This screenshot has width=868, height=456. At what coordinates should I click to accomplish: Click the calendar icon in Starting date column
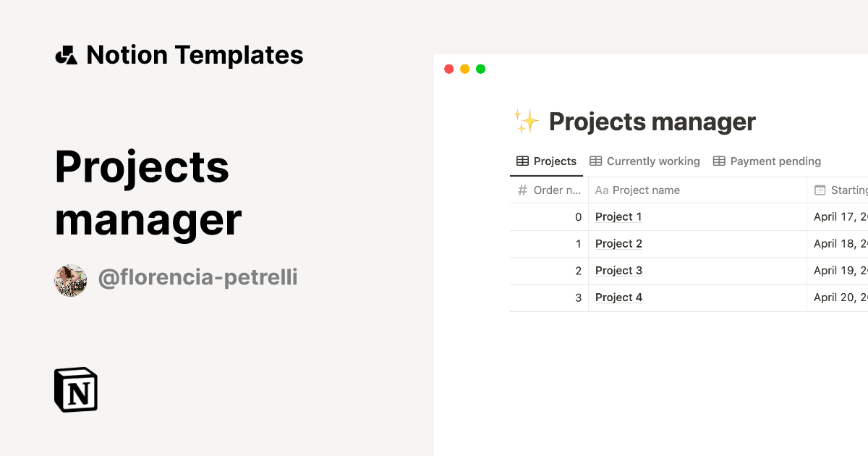[x=820, y=190]
